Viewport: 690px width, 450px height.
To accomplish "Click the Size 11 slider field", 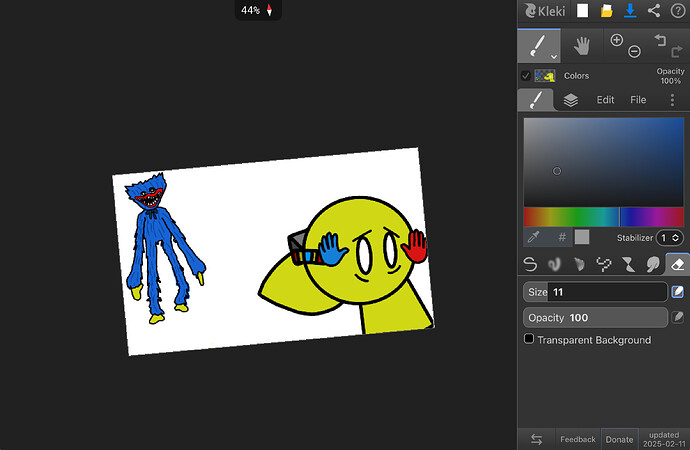I will (595, 292).
